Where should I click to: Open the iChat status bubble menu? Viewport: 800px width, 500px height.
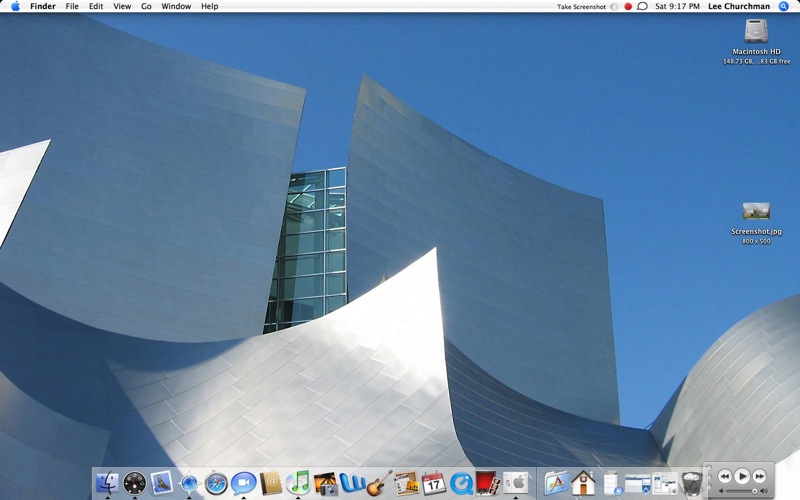coord(642,6)
